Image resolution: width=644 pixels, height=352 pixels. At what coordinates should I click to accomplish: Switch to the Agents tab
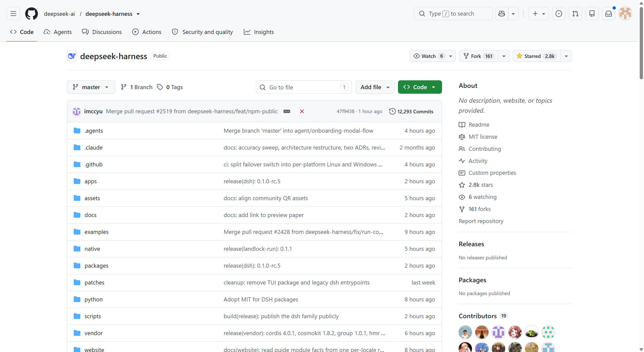58,32
